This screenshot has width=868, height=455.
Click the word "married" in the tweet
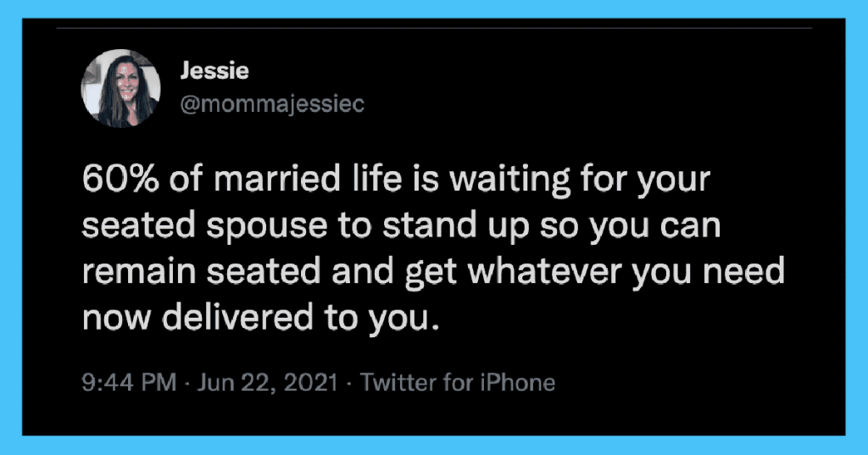277,180
